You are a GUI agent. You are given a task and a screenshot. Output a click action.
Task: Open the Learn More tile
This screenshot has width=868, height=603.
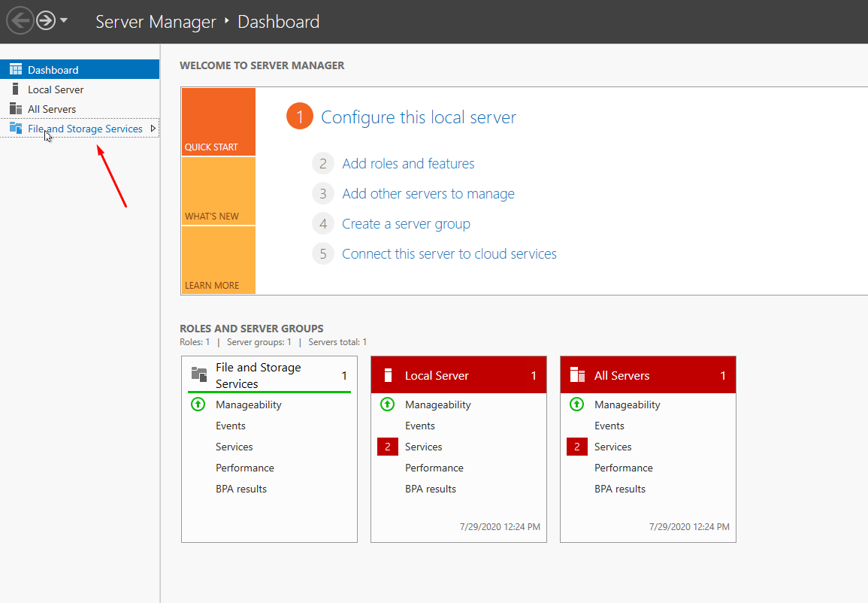[x=218, y=260]
